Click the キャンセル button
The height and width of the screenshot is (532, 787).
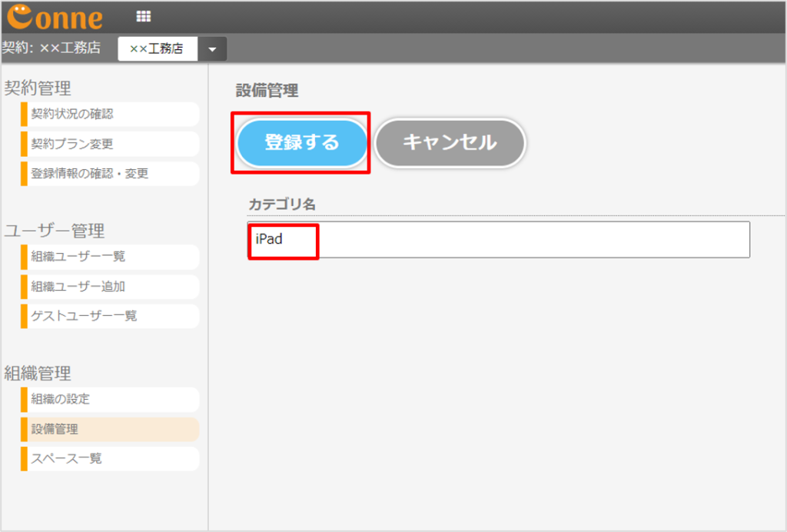(450, 142)
